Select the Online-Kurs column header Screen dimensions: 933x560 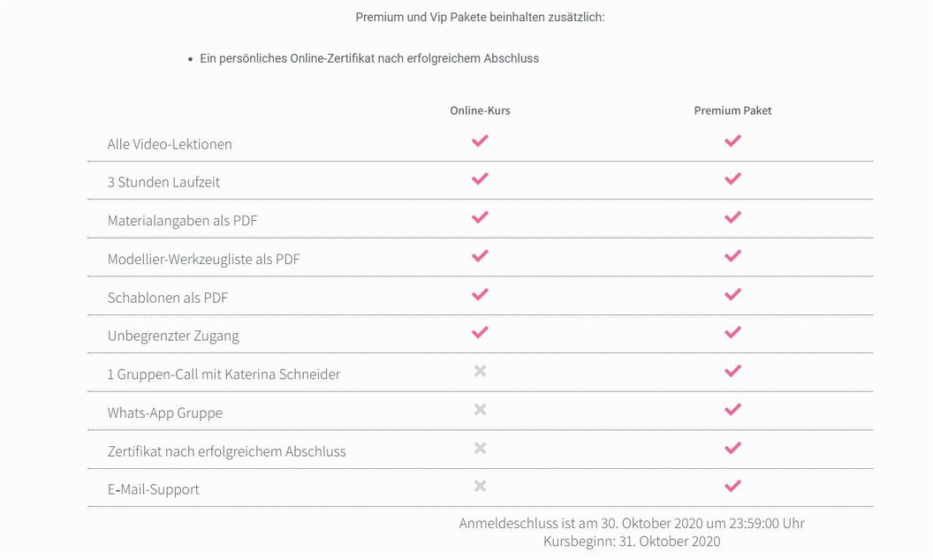480,110
